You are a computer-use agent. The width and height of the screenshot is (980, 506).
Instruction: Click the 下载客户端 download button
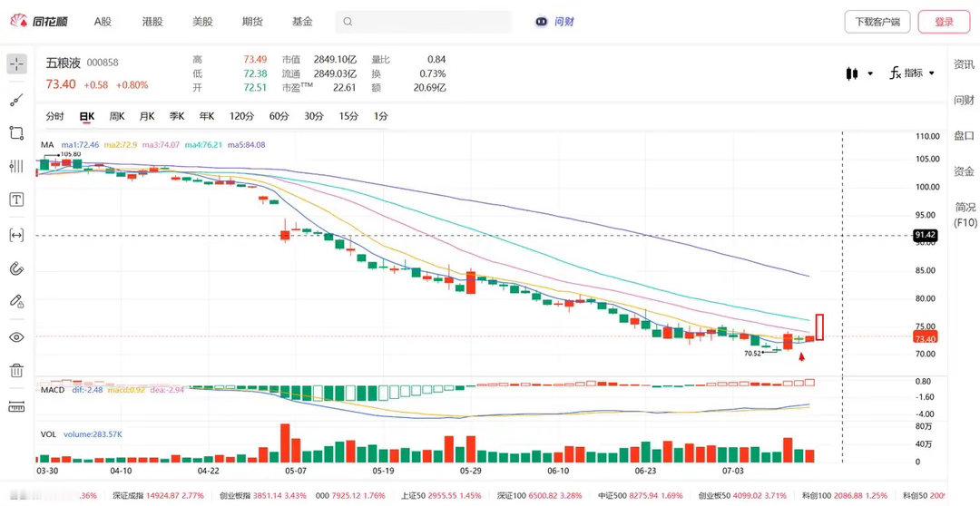[877, 22]
